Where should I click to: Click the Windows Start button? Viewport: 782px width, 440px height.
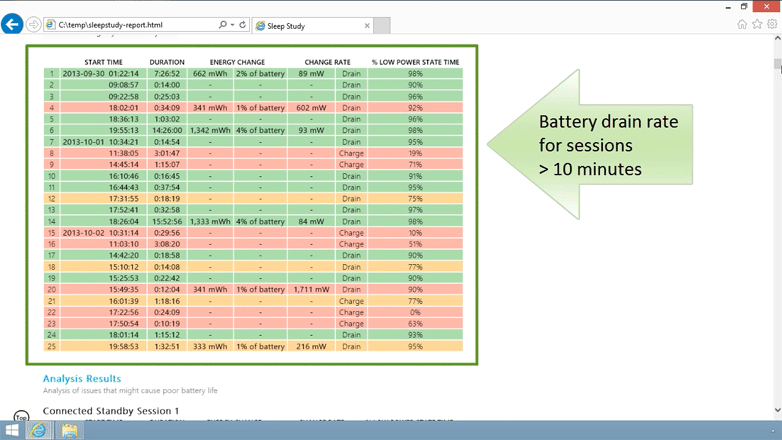(x=11, y=430)
